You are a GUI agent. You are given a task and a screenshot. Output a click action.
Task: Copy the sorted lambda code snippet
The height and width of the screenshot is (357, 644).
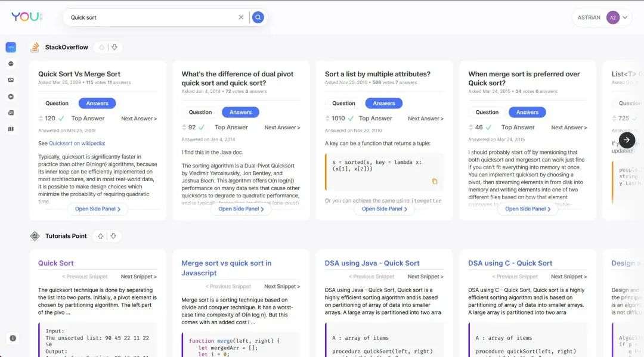tap(435, 181)
